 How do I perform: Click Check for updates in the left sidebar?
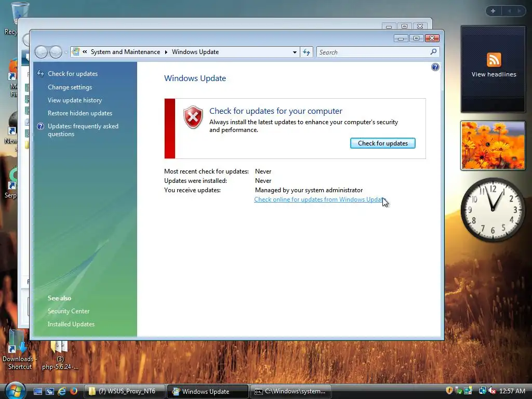click(73, 74)
